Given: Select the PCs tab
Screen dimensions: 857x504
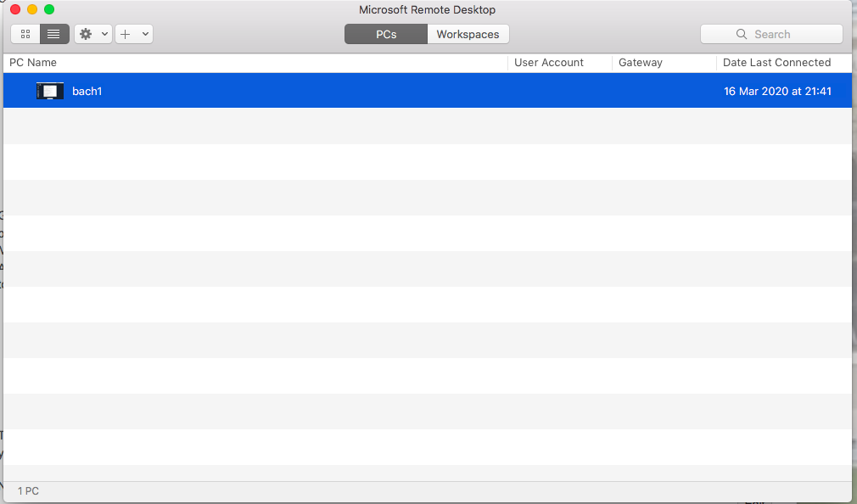Looking at the screenshot, I should [386, 34].
